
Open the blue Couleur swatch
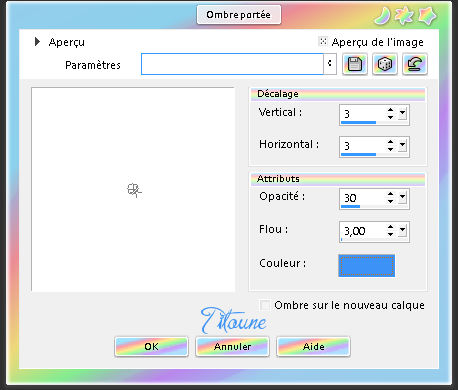click(x=367, y=266)
